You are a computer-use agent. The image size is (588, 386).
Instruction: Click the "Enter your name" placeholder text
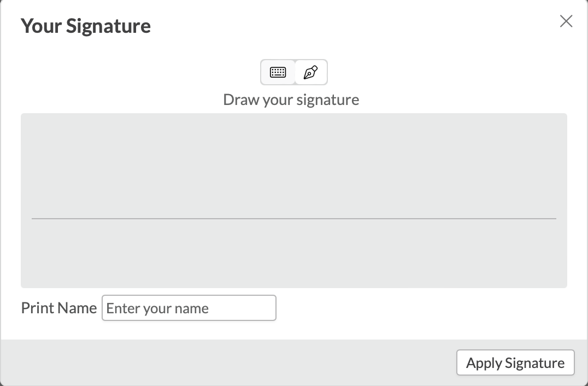click(x=157, y=308)
